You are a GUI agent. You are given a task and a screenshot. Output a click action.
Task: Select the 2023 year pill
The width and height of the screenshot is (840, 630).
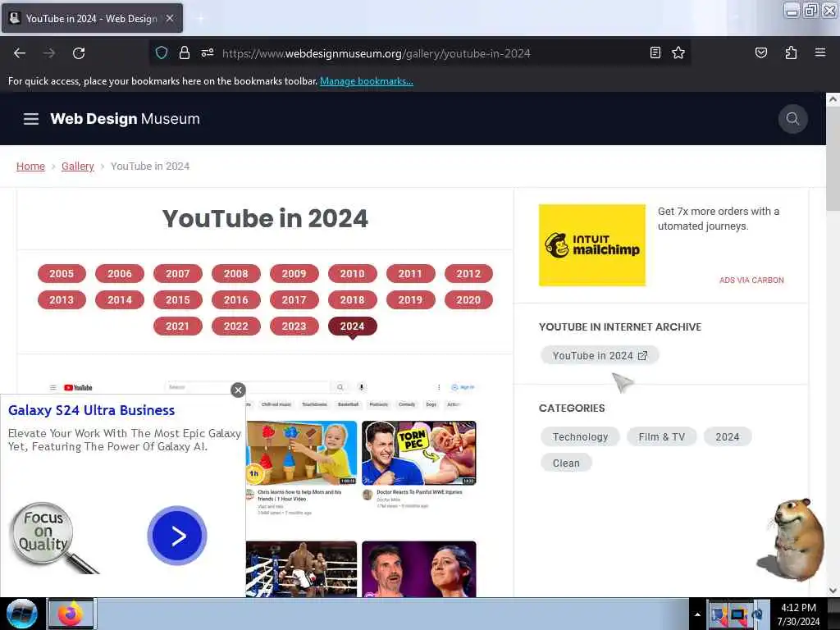coord(294,326)
